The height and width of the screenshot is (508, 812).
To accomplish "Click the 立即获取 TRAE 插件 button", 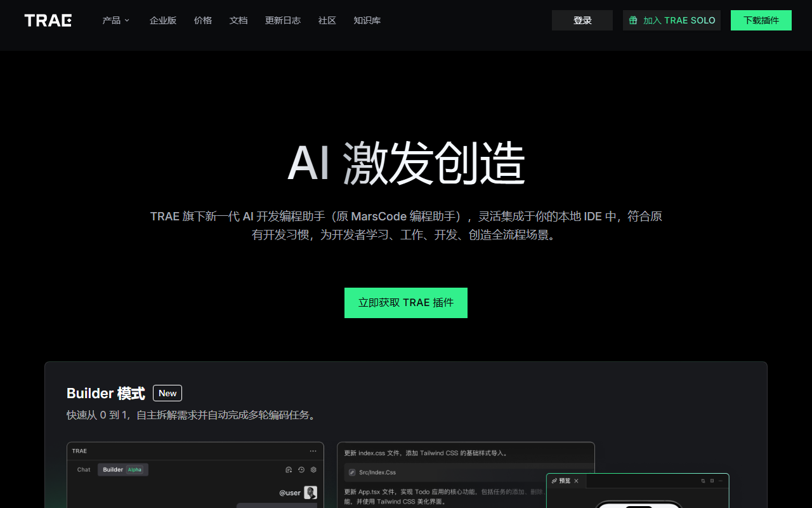I will point(406,303).
